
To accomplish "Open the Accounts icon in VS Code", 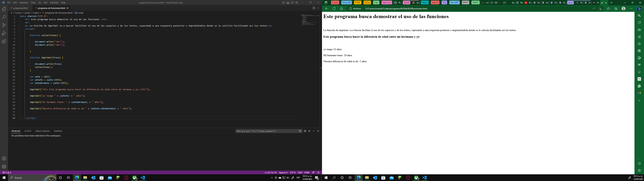I will pos(4,159).
